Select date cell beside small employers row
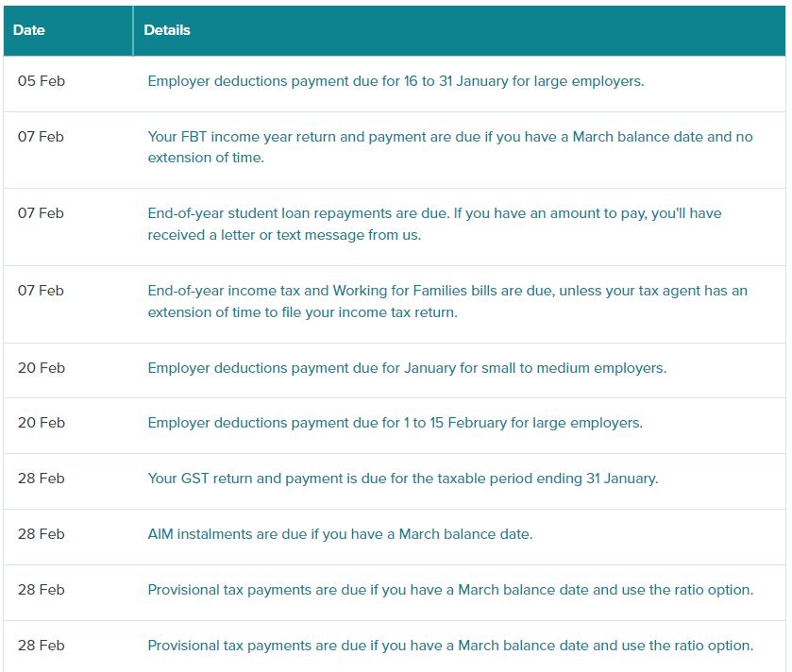 pyautogui.click(x=42, y=367)
